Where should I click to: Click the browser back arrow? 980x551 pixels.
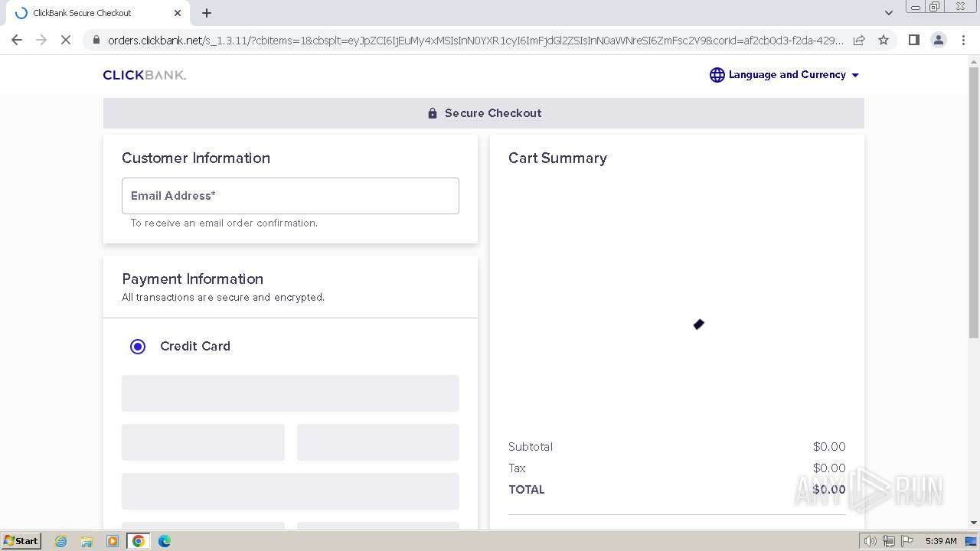(17, 40)
